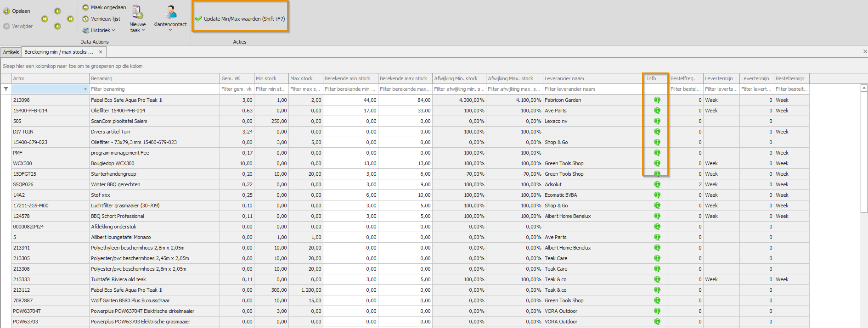Image resolution: width=868 pixels, height=328 pixels.
Task: Expand the Klantencontact menu
Action: 170,18
